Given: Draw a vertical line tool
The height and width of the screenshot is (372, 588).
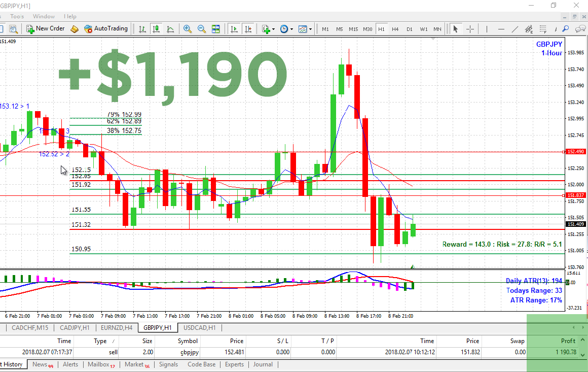Looking at the screenshot, I should (487, 29).
